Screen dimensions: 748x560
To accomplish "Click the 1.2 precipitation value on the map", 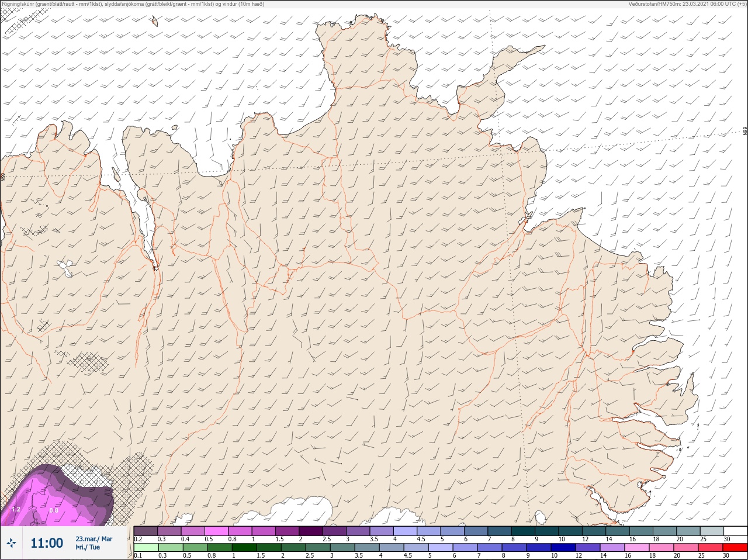I will [x=16, y=510].
